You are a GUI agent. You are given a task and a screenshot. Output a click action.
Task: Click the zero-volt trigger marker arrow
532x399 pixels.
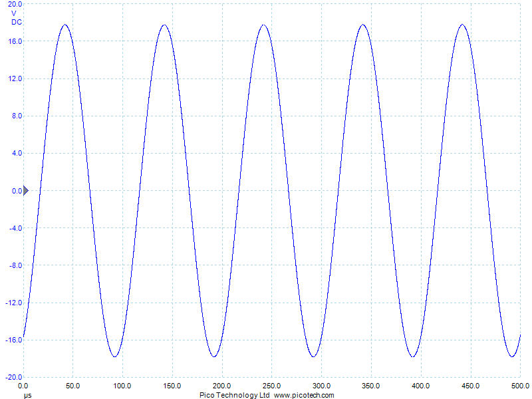point(26,191)
